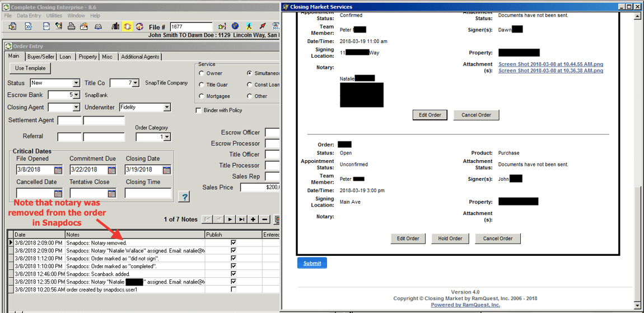Click the PDF document toolbar icon
Image resolution: width=644 pixels, height=313 pixels.
47,27
